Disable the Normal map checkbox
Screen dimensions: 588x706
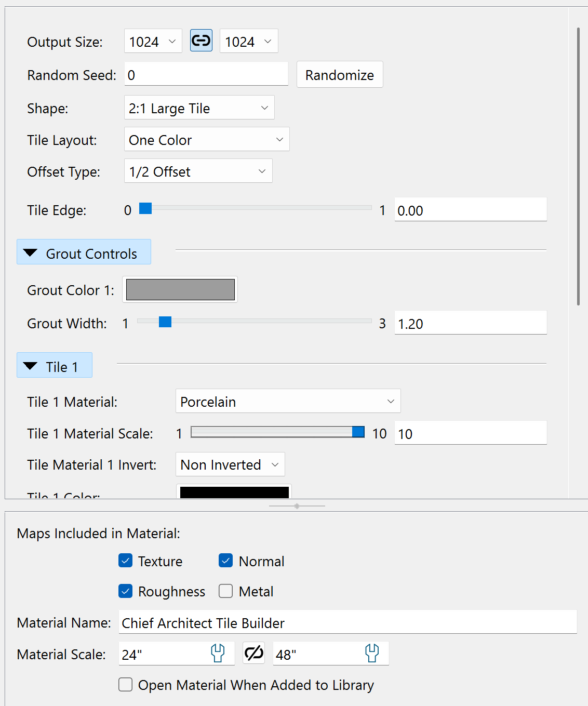pyautogui.click(x=226, y=561)
